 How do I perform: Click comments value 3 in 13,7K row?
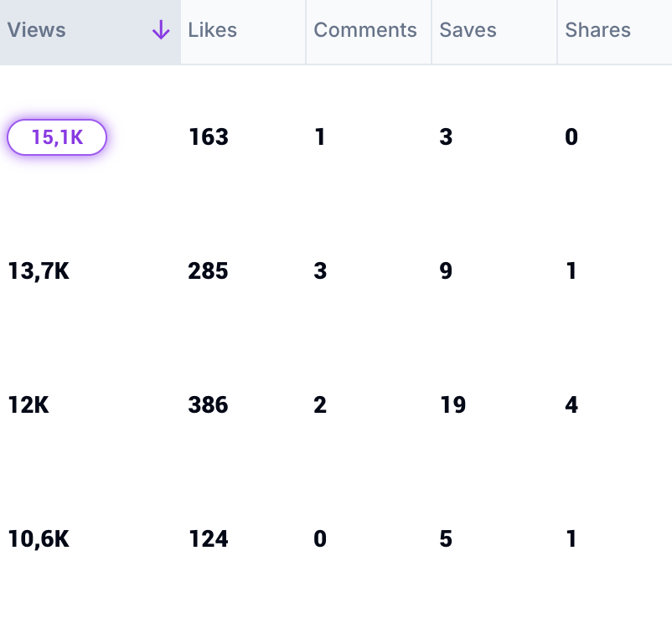tap(320, 271)
